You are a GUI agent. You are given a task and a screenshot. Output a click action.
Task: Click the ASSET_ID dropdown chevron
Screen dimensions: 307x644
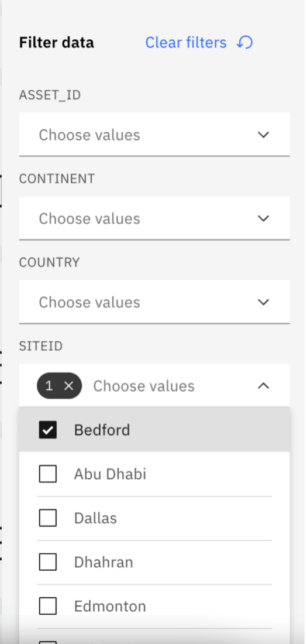click(263, 135)
